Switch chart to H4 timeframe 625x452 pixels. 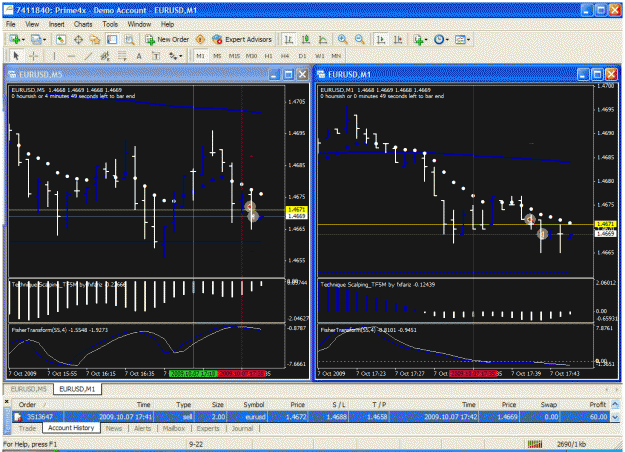[x=285, y=56]
